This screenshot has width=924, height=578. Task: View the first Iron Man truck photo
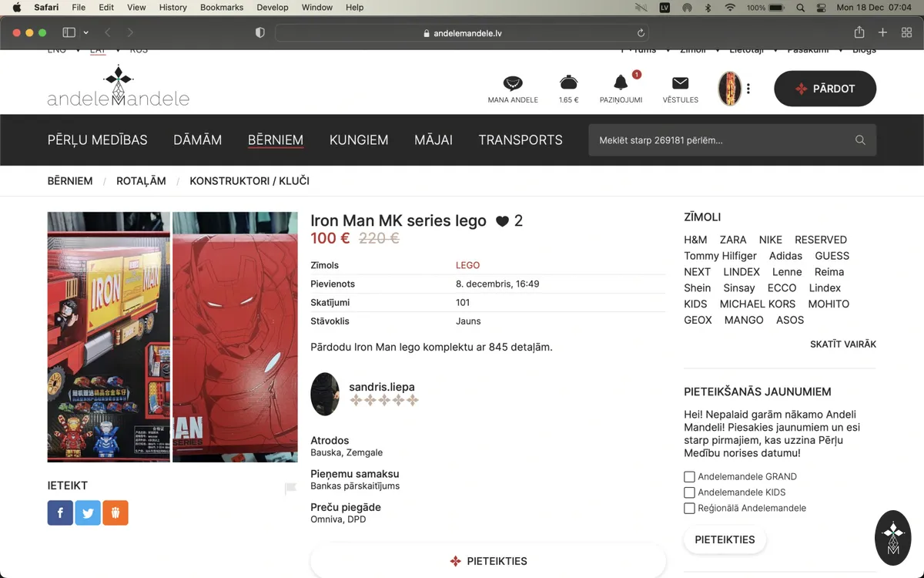pos(109,337)
